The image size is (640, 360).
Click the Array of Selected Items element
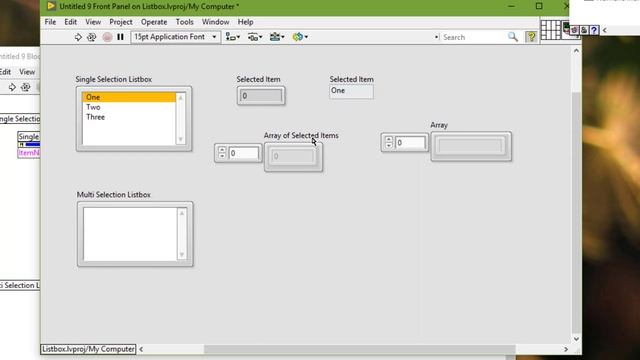[293, 156]
